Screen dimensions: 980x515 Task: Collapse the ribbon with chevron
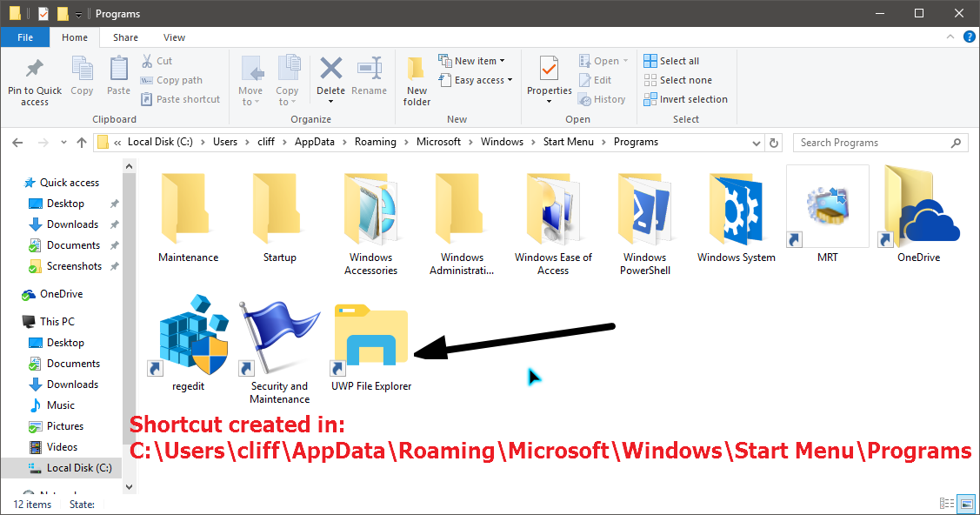point(950,37)
